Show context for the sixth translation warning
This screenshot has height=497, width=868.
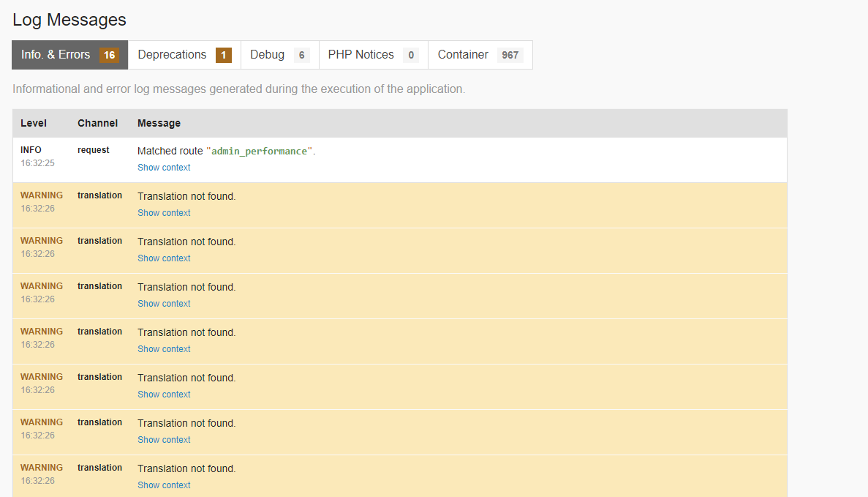pos(164,440)
